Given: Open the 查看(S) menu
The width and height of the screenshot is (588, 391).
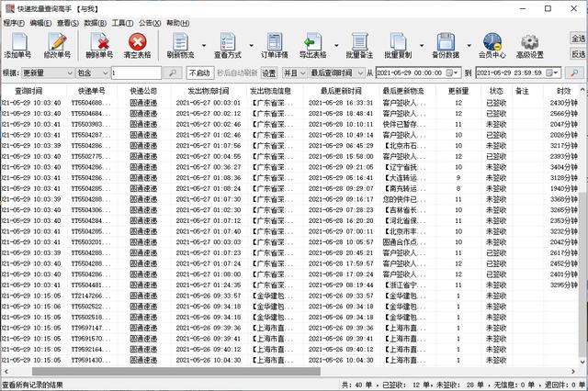Looking at the screenshot, I should click(68, 23).
